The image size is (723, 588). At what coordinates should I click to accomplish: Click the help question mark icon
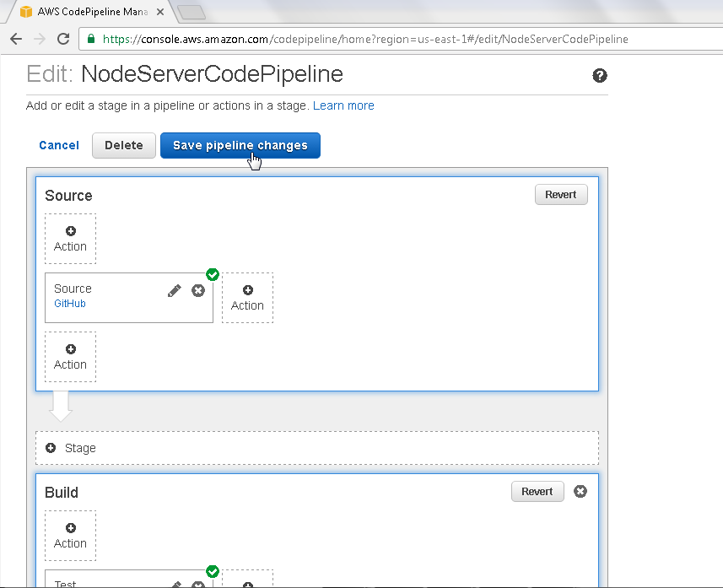[x=600, y=76]
